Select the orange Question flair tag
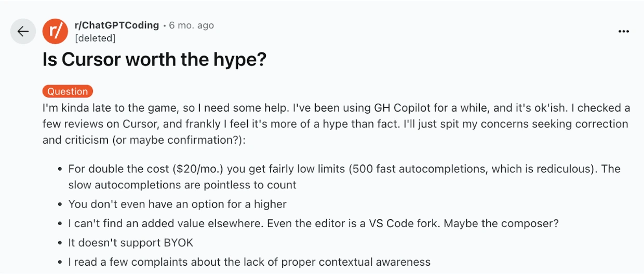 [x=68, y=91]
